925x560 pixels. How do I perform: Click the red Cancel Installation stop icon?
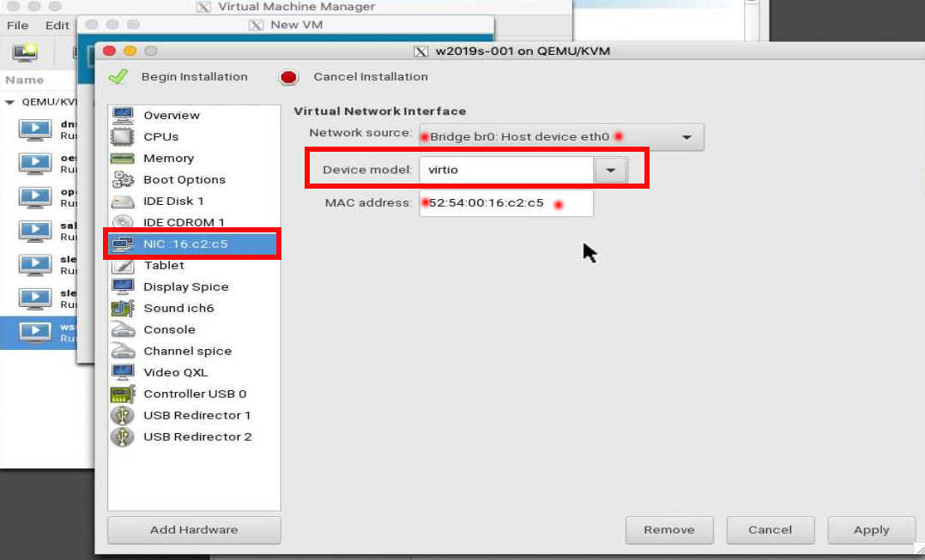[288, 77]
